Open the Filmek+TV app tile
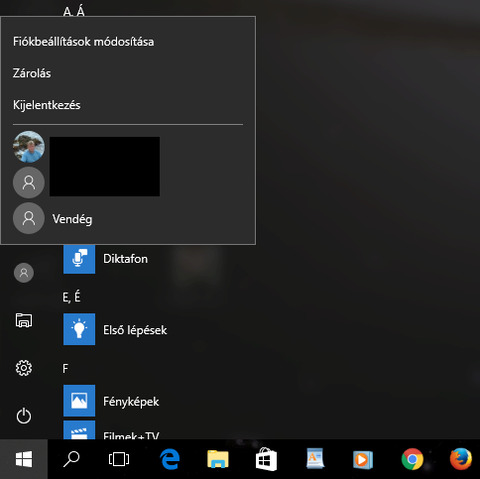This screenshot has height=479, width=480. coord(111,430)
